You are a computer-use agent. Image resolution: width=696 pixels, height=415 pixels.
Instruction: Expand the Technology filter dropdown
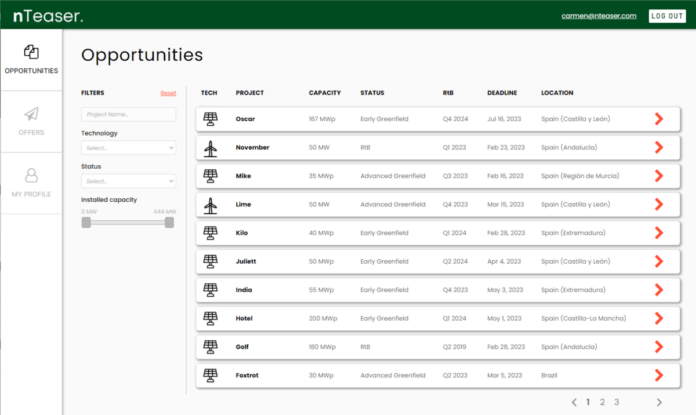pyautogui.click(x=128, y=147)
